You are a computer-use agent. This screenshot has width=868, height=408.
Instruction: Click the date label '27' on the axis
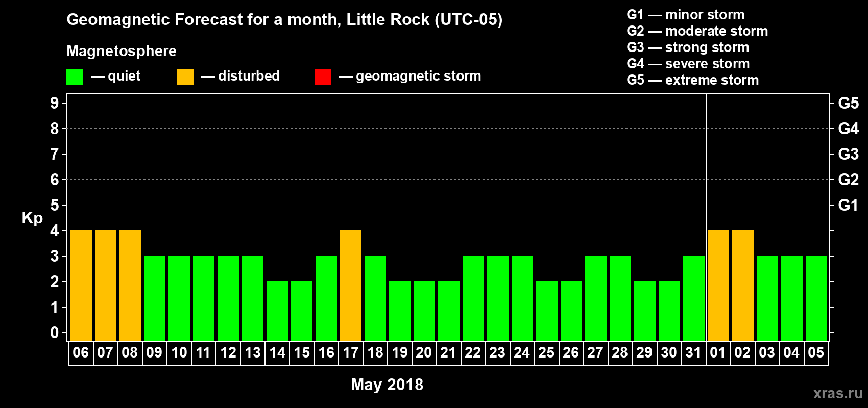click(x=596, y=353)
